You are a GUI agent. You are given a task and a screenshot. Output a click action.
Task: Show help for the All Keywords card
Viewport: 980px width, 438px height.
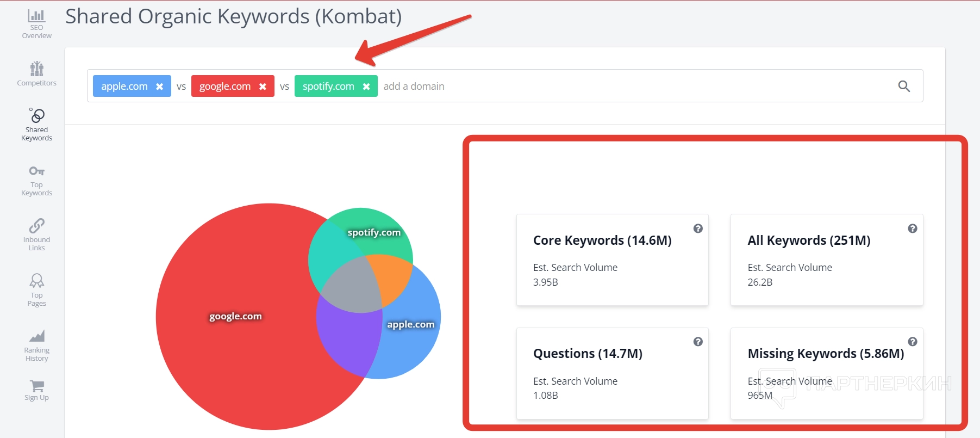coord(913,229)
